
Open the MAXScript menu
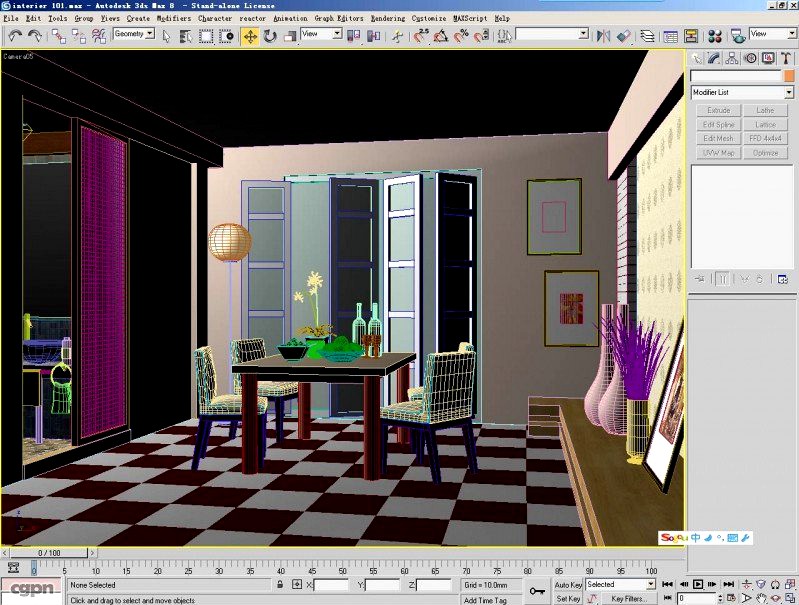(470, 18)
